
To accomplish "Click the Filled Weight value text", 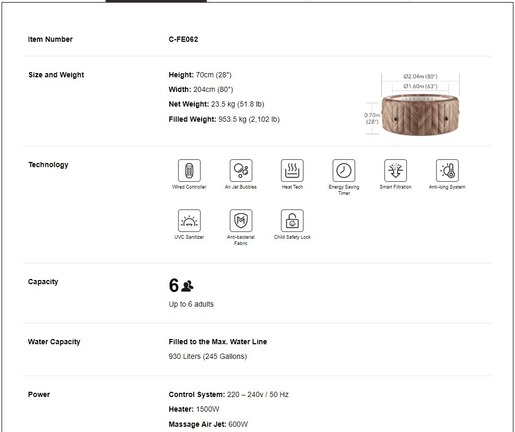I will coord(249,119).
